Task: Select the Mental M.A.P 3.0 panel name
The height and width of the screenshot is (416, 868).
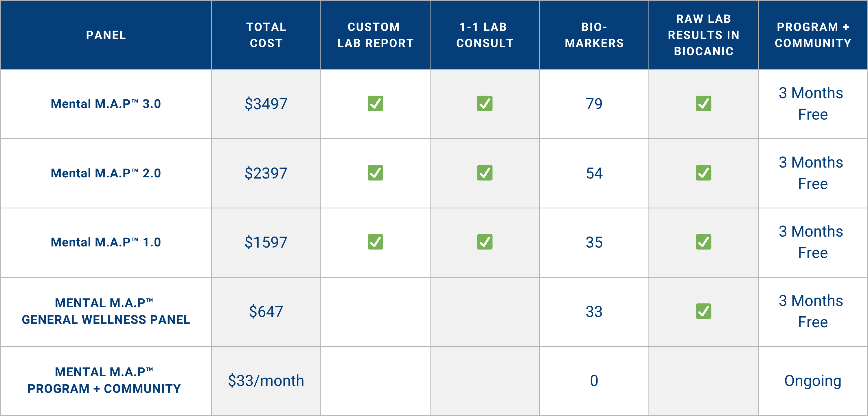Action: pyautogui.click(x=106, y=104)
